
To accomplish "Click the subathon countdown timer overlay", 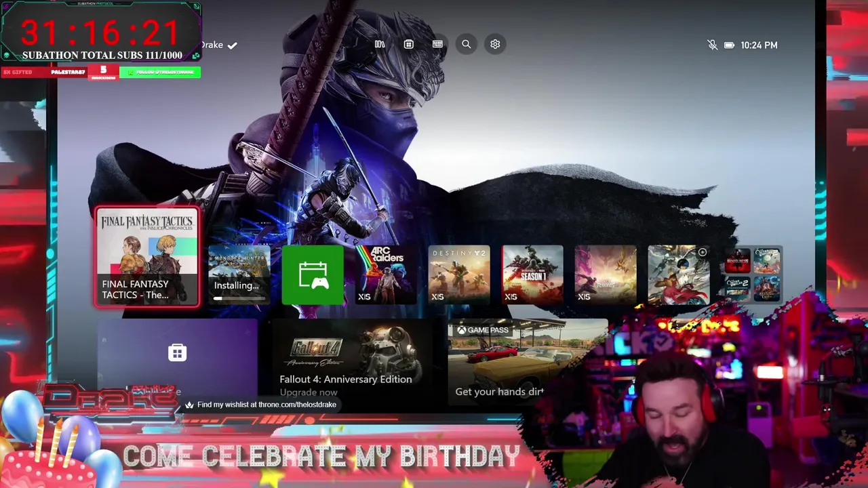I will click(100, 32).
